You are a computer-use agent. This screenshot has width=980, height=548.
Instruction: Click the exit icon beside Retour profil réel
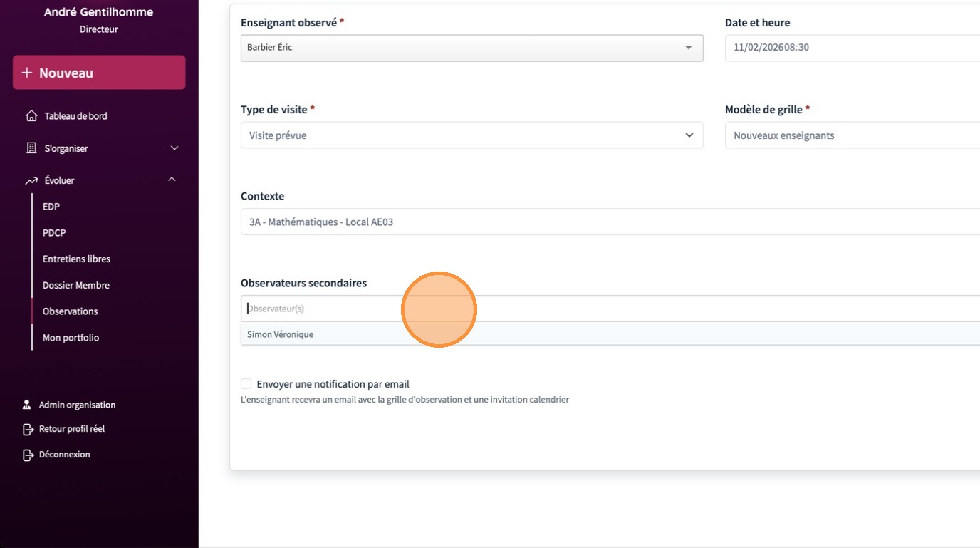point(28,429)
